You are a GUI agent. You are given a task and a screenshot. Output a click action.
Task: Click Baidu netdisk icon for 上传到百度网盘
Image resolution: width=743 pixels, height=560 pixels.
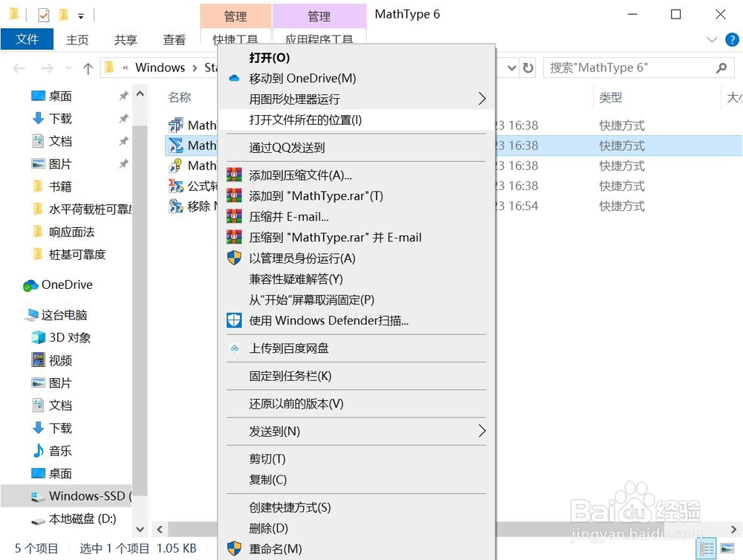234,348
